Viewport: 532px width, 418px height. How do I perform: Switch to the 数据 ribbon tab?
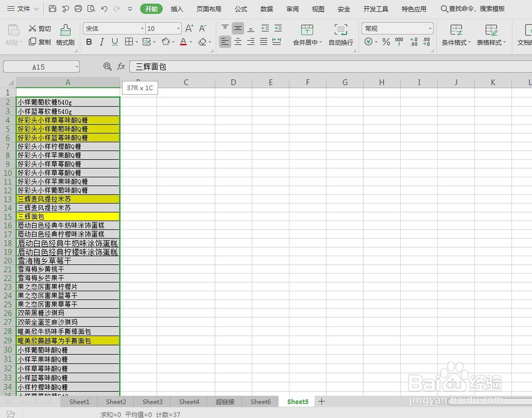(267, 9)
